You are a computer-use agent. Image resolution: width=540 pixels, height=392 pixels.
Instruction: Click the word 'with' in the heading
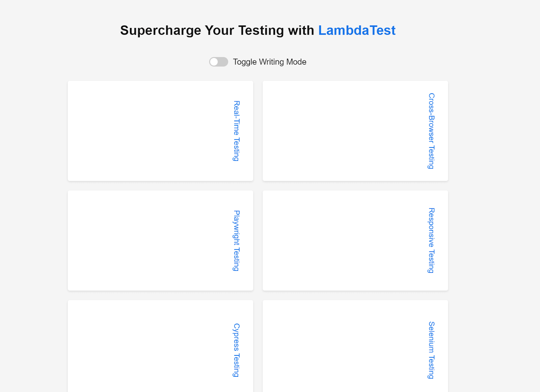(x=301, y=31)
